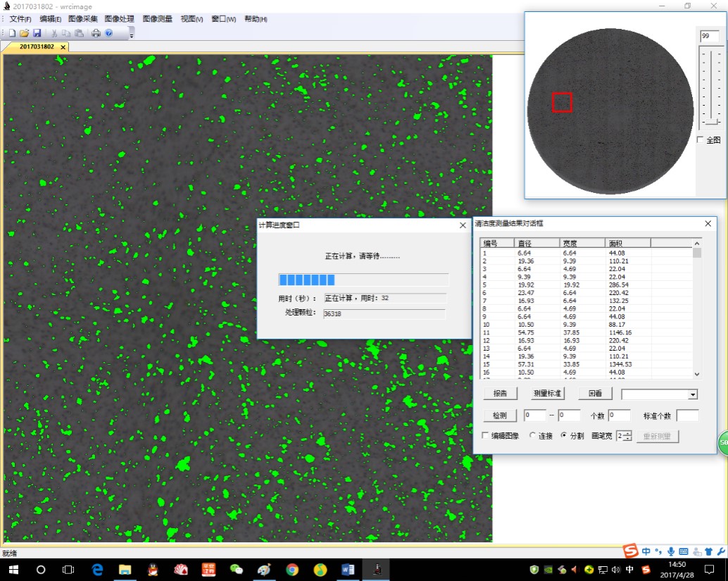Click the Print icon in toolbar

click(x=96, y=33)
